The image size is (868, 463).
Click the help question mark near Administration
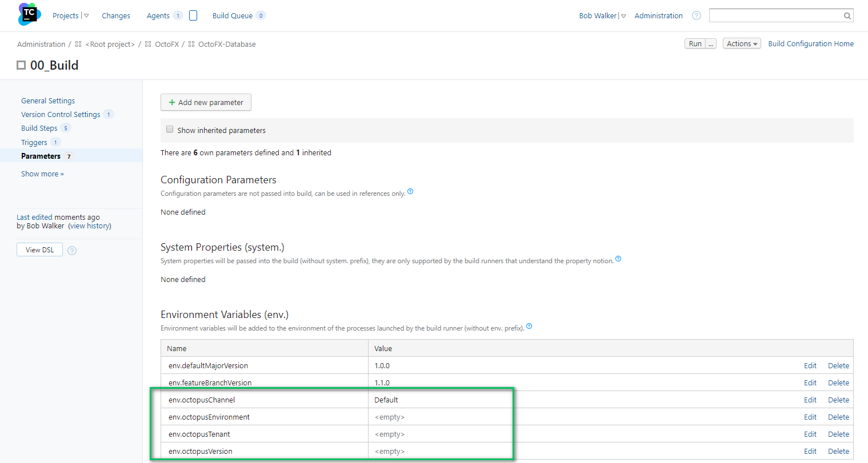[696, 15]
